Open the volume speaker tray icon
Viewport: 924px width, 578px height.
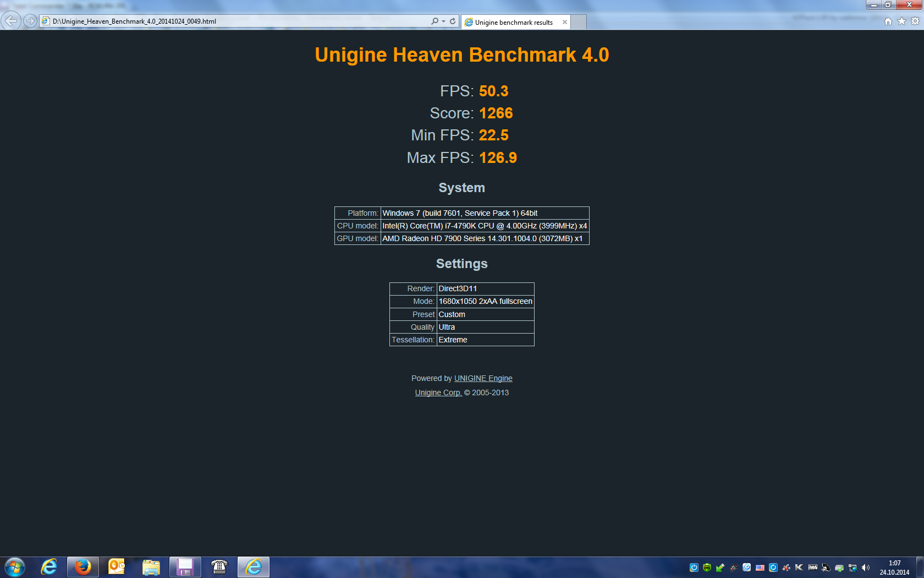click(866, 568)
